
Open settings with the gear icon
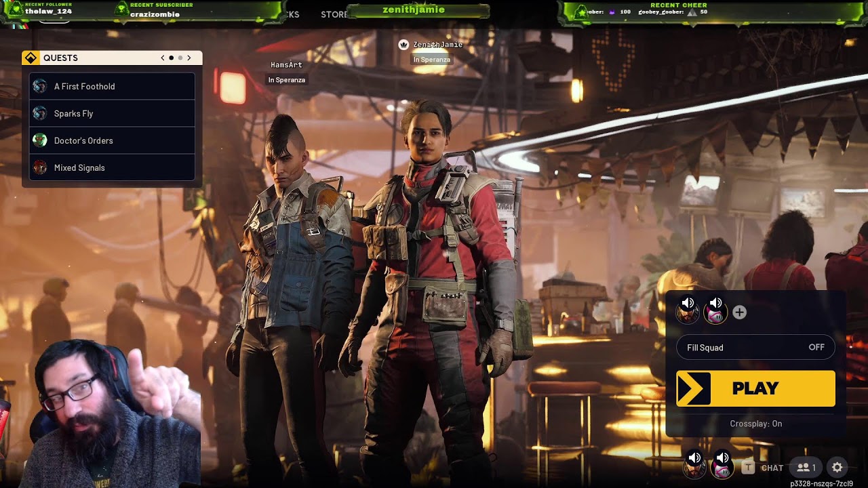point(837,468)
